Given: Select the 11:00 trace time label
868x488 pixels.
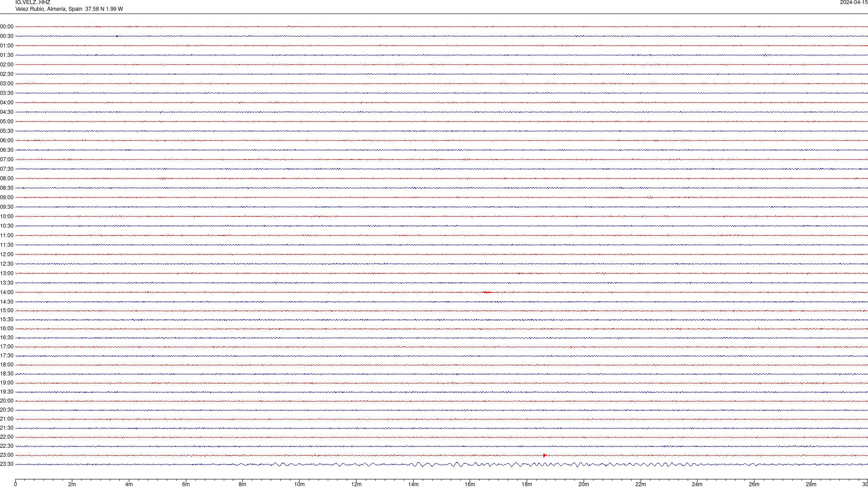Looking at the screenshot, I should [7, 235].
